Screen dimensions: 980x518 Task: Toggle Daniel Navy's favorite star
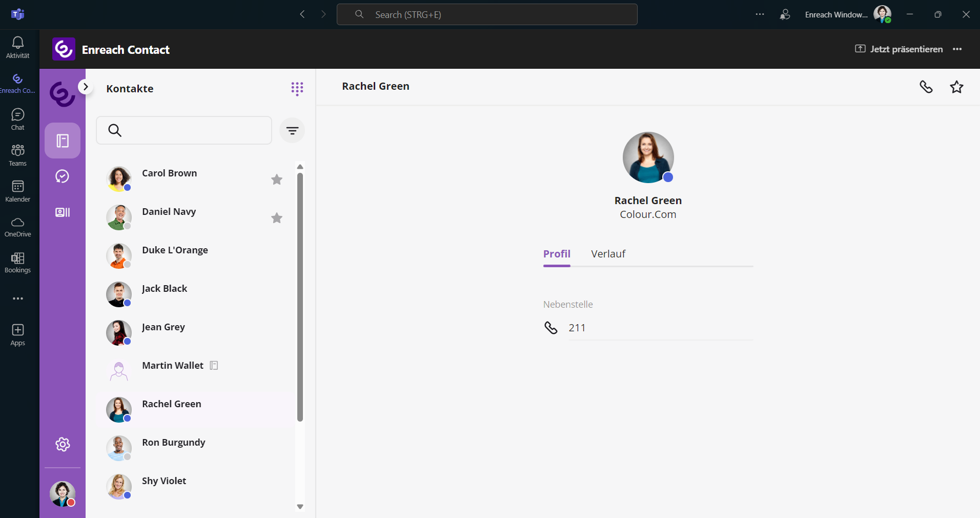tap(277, 218)
